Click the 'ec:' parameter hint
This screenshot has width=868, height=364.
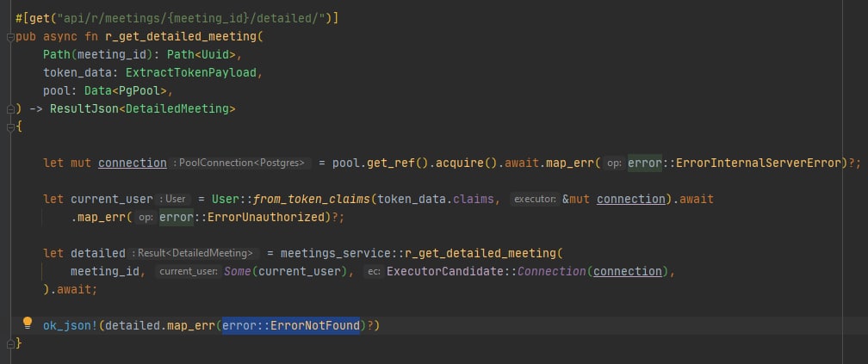[375, 272]
